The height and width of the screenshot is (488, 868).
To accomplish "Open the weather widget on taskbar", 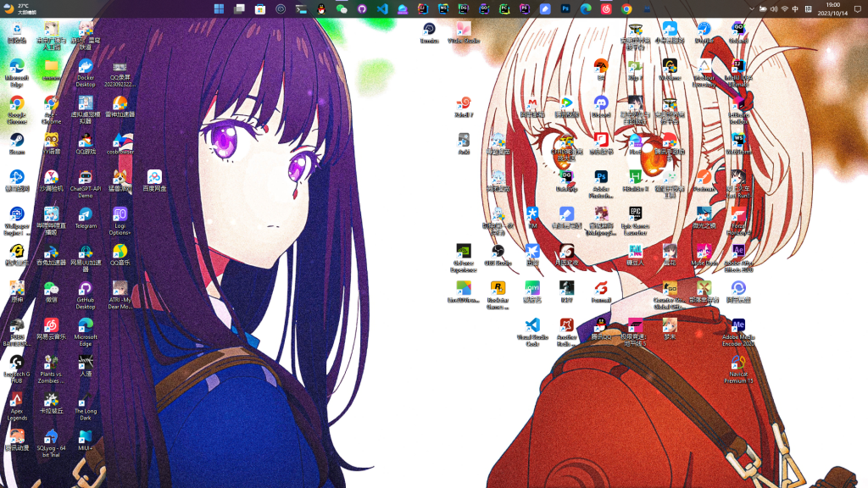I will (17, 9).
